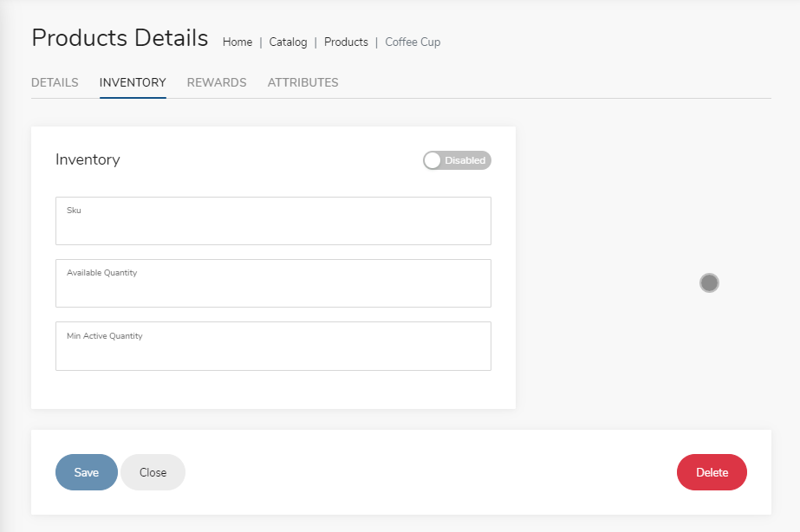Click the white knob of the inventory toggle

433,160
